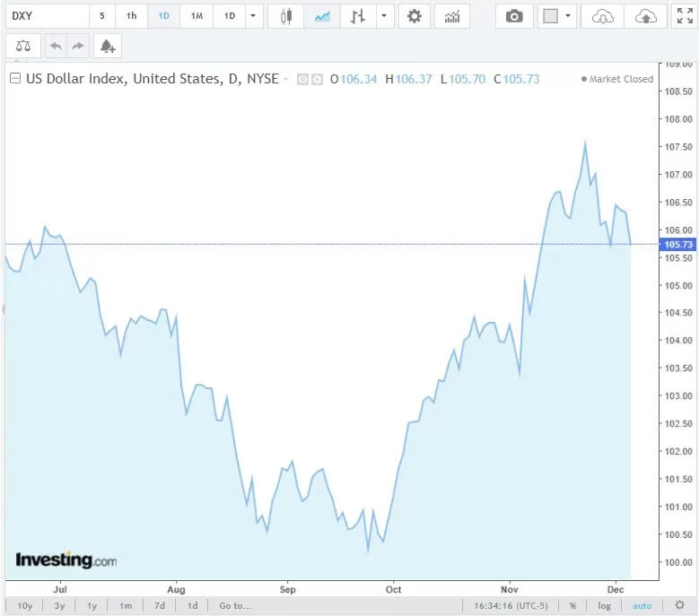This screenshot has width=699, height=616.
Task: Save chart layout to cloud
Action: [645, 16]
